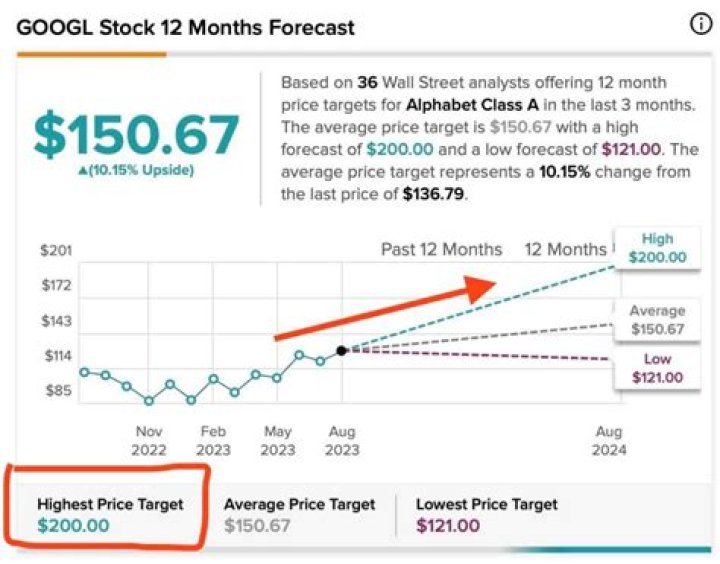This screenshot has height=564, width=720.
Task: Click the large $150.67 average price target
Action: tap(137, 134)
